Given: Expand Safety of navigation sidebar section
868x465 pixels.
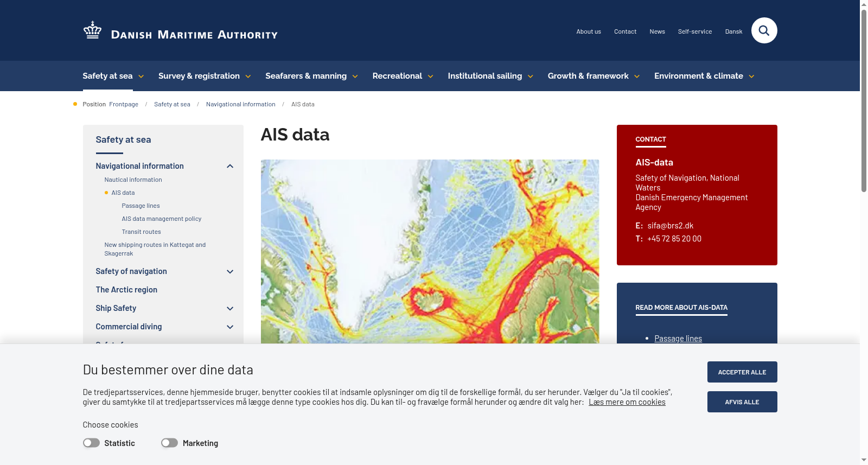Looking at the screenshot, I should click(230, 271).
